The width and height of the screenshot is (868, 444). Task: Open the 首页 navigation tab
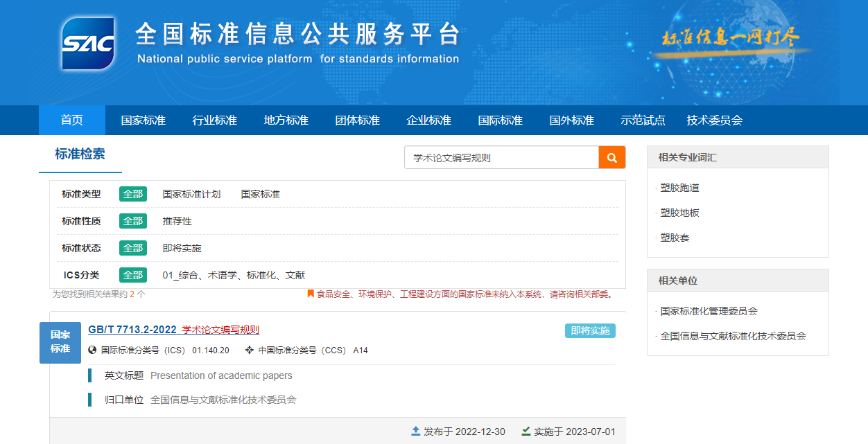click(72, 120)
